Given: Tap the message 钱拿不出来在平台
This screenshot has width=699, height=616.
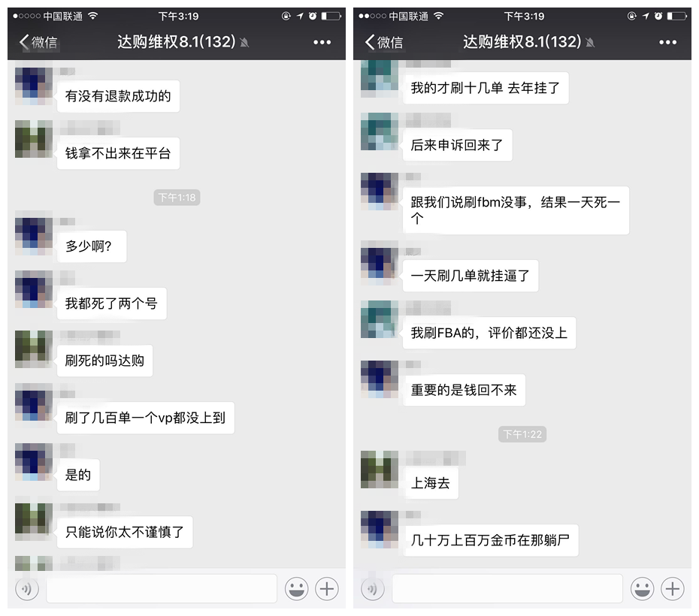Looking at the screenshot, I should click(118, 153).
